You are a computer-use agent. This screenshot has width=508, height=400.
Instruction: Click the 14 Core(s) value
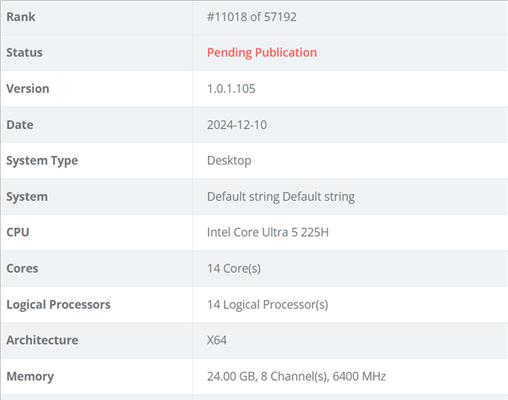234,268
